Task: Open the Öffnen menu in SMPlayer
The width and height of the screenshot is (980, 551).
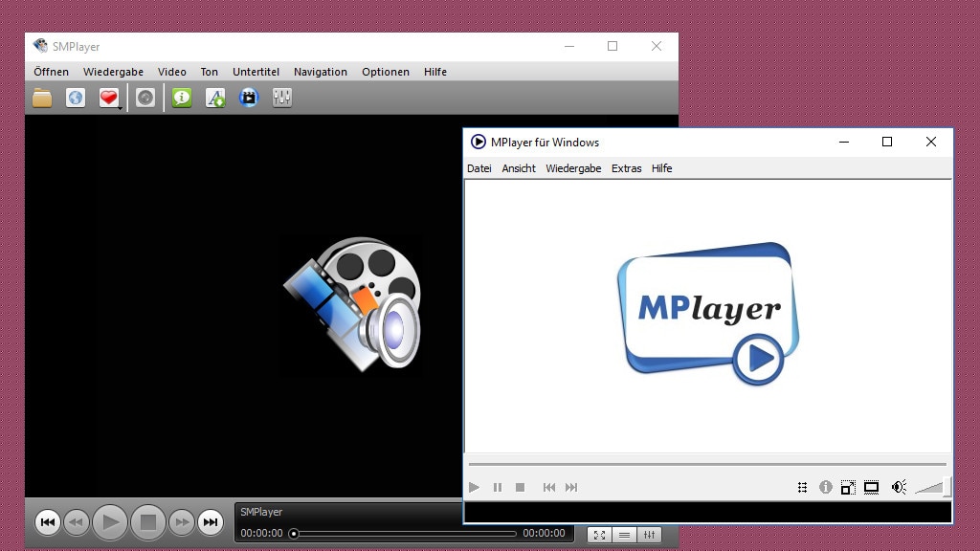Action: 52,72
